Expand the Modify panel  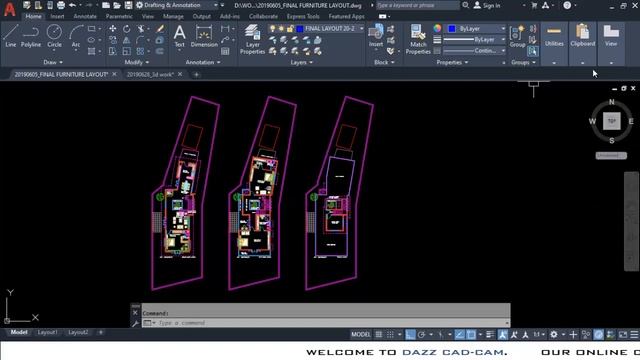137,62
